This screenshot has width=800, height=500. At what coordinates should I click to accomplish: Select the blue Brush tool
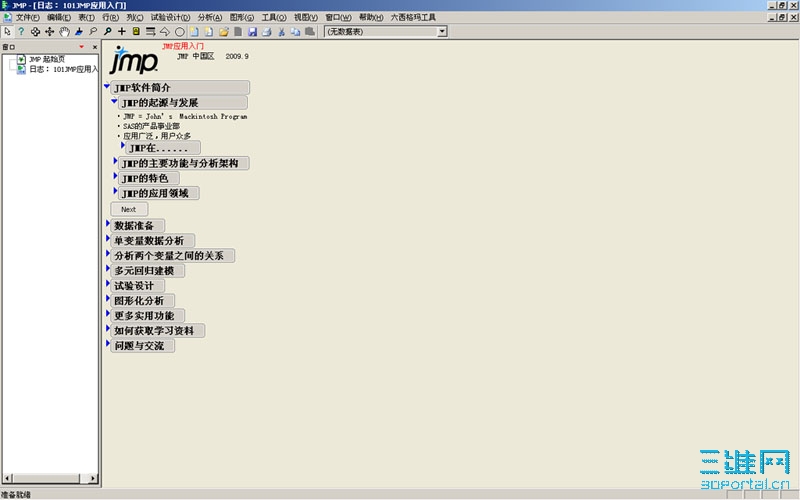pyautogui.click(x=79, y=32)
